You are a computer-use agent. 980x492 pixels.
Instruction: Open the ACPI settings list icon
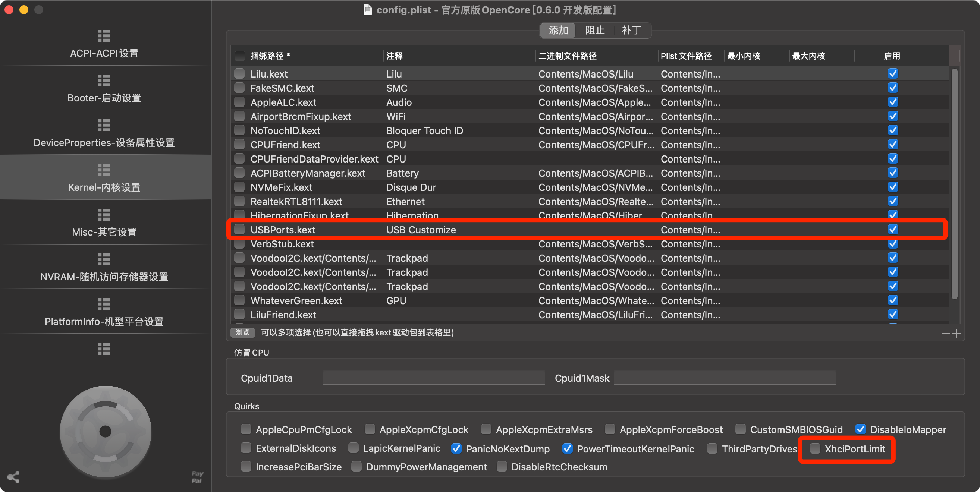(104, 36)
